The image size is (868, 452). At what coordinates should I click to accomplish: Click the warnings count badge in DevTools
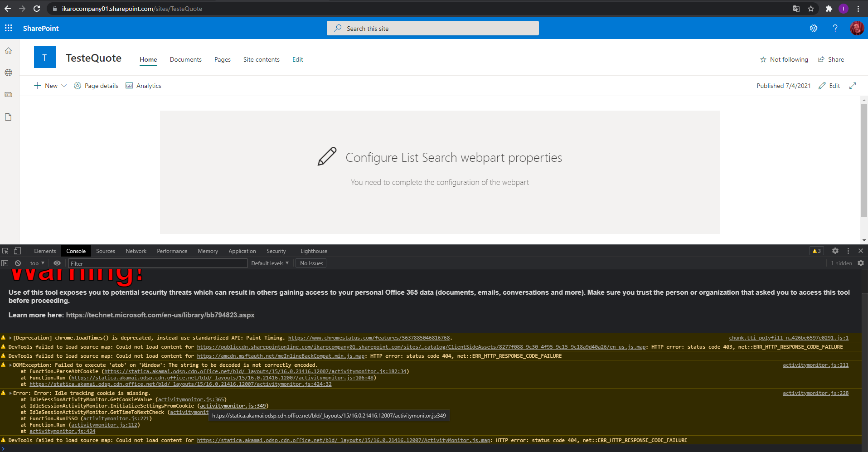pos(816,251)
